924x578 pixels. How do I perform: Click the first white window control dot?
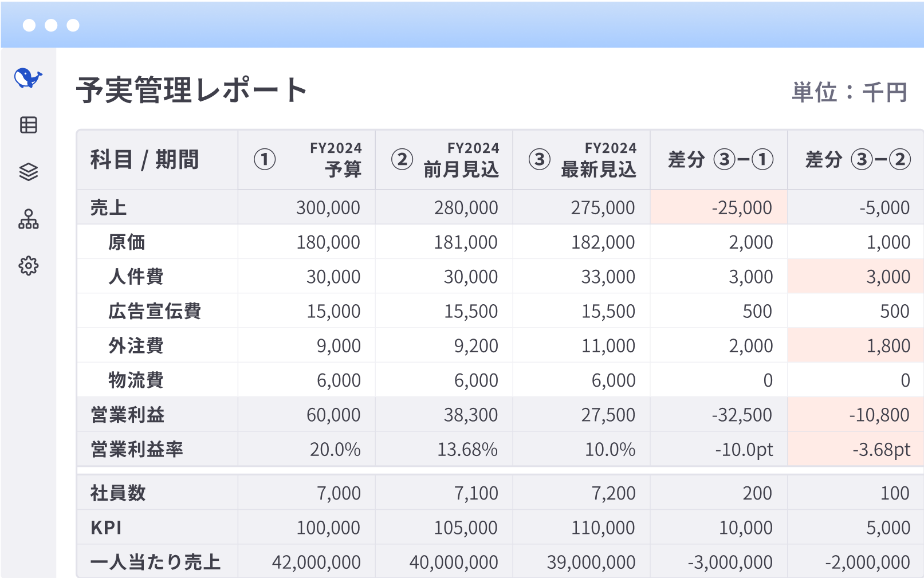tap(29, 25)
